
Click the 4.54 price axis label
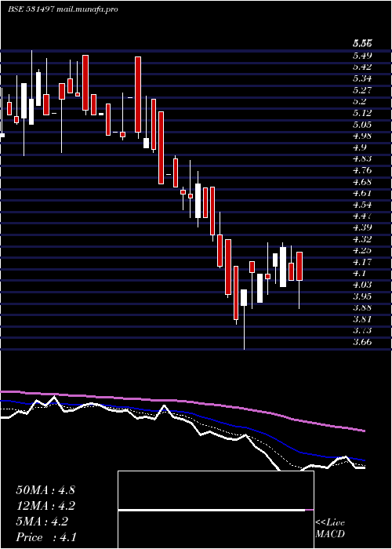(x=362, y=205)
